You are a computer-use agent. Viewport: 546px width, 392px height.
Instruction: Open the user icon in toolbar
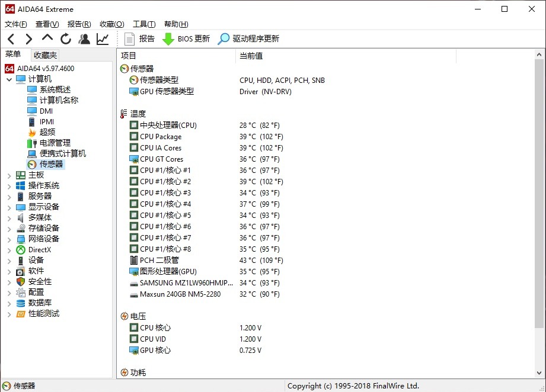click(x=84, y=39)
